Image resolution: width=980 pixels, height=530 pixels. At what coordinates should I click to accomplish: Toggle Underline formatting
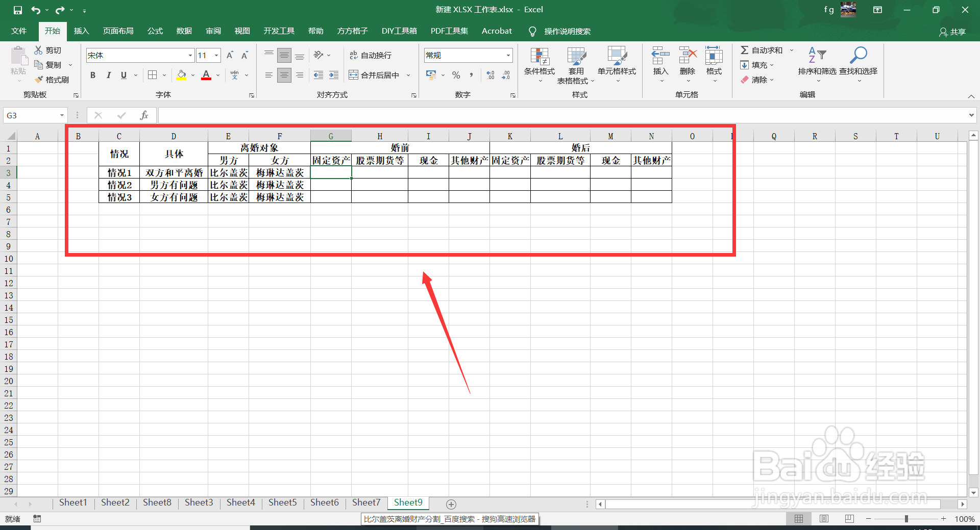(124, 75)
